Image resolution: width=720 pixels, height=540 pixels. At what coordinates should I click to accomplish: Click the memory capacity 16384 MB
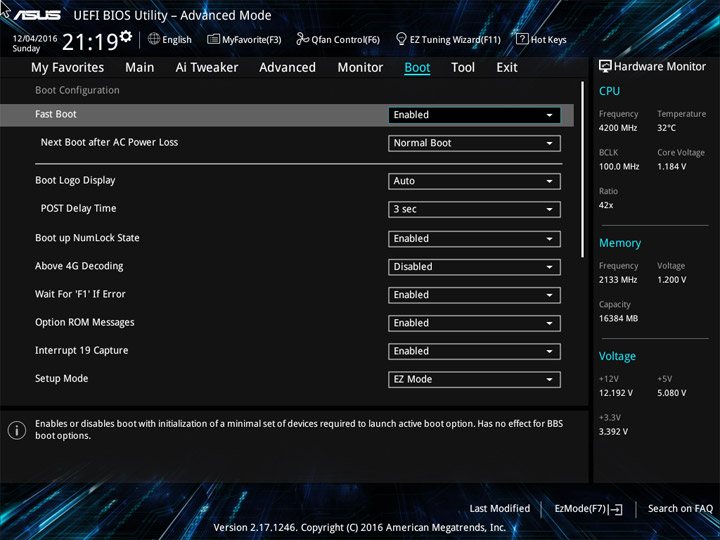[618, 318]
